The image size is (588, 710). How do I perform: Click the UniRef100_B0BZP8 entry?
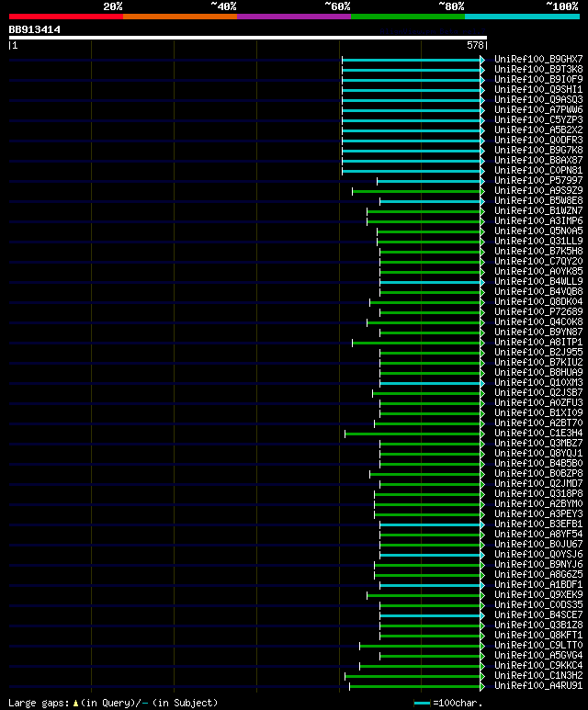[x=538, y=474]
